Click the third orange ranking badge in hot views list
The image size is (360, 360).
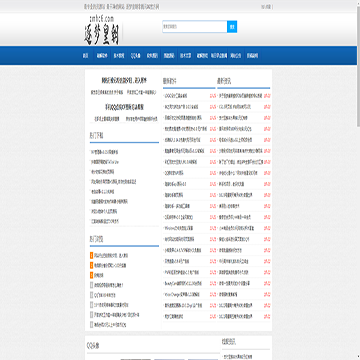(91, 275)
